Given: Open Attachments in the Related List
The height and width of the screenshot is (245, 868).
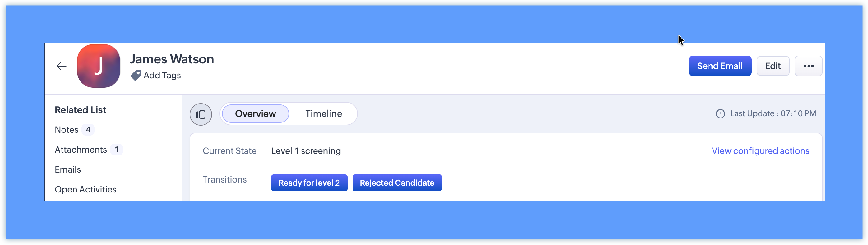Looking at the screenshot, I should pyautogui.click(x=81, y=150).
